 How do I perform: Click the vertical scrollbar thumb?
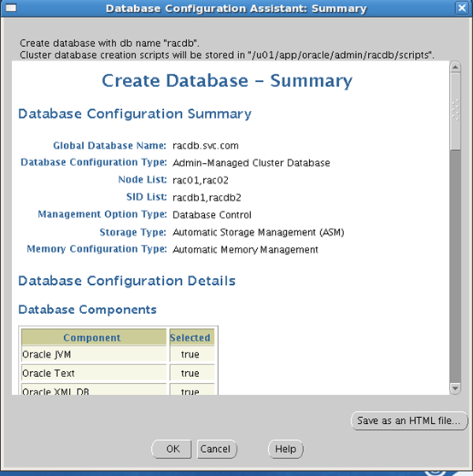[x=455, y=111]
